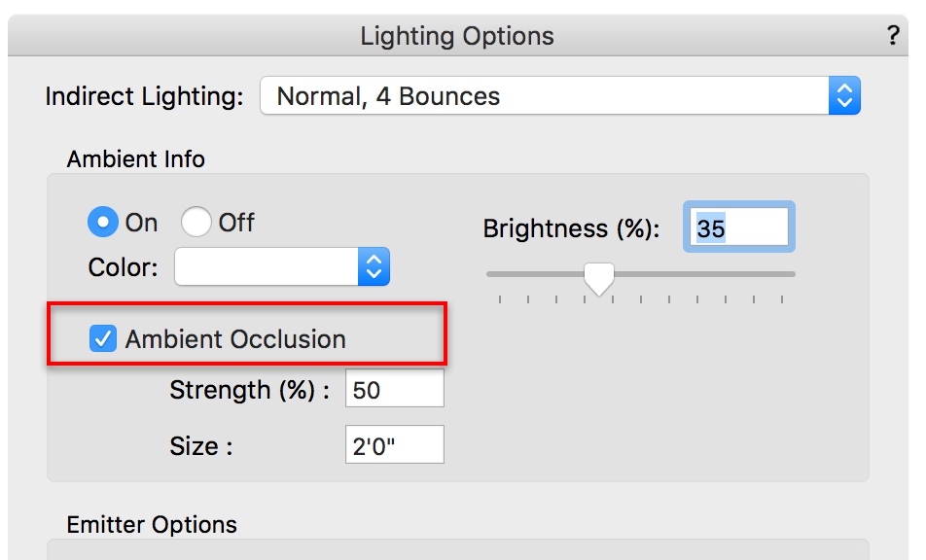Click the "Brightness (%):" label text
The width and height of the screenshot is (926, 560).
tap(571, 228)
